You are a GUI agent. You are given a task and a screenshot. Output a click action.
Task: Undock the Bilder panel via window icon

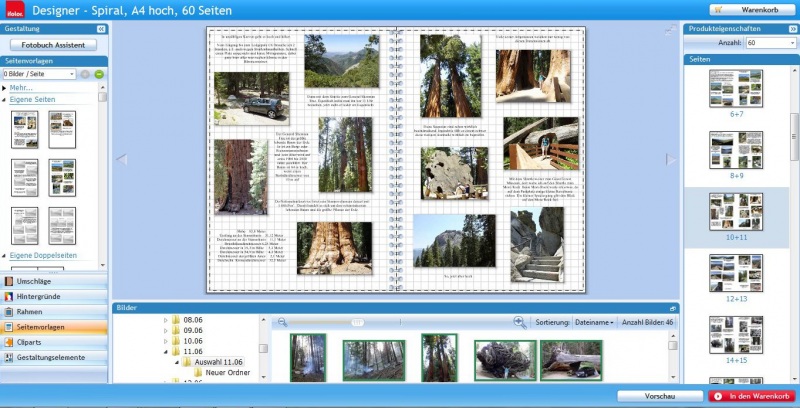click(672, 308)
